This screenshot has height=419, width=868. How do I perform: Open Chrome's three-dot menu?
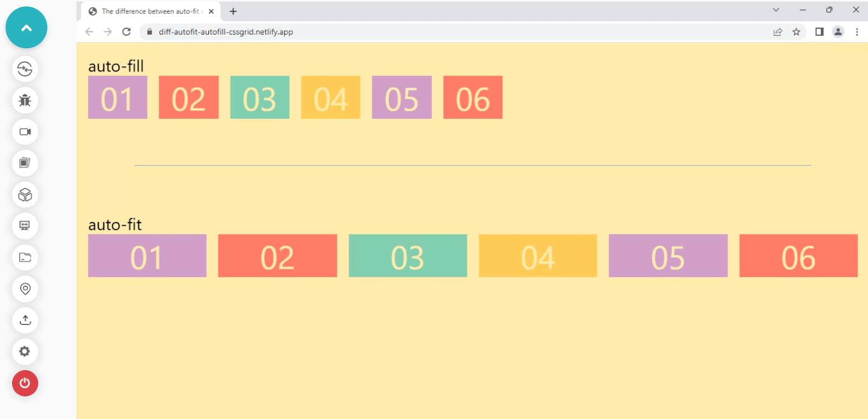857,32
